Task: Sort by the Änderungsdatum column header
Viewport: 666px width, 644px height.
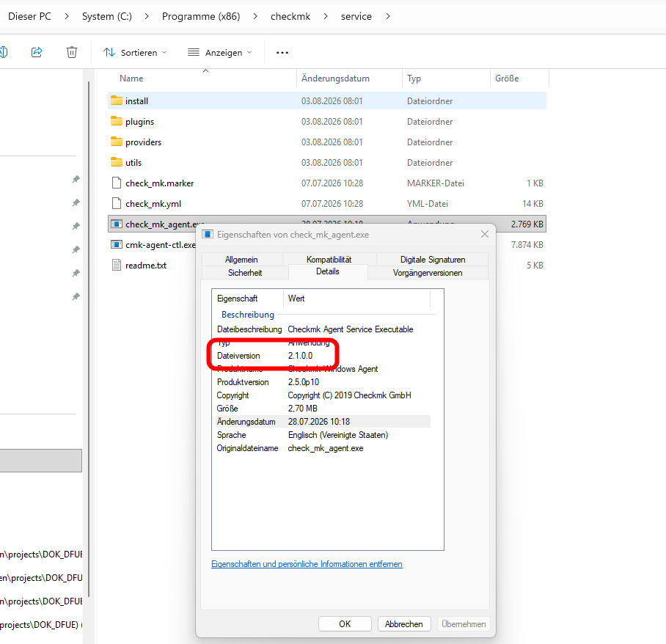Action: [335, 78]
